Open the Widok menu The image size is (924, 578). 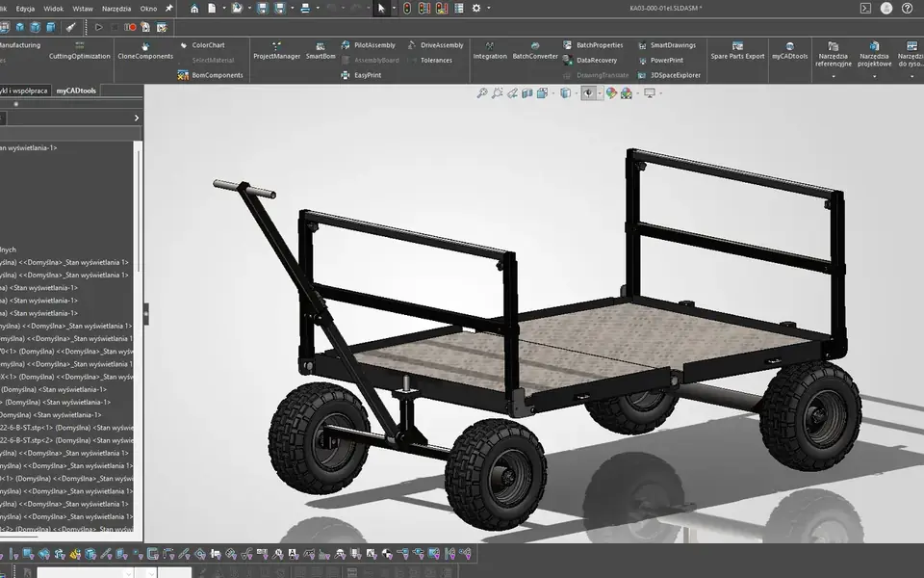(54, 9)
